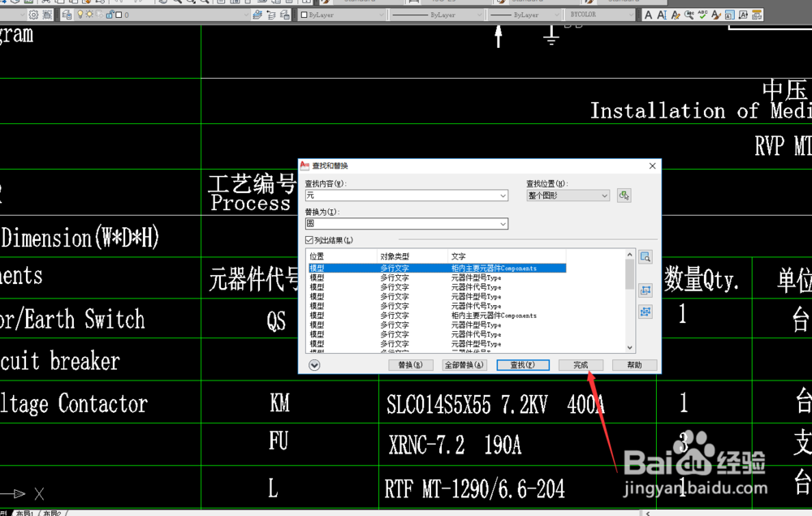812x516 pixels.
Task: Toggle the layer light bulb visibility icon
Action: click(x=80, y=15)
